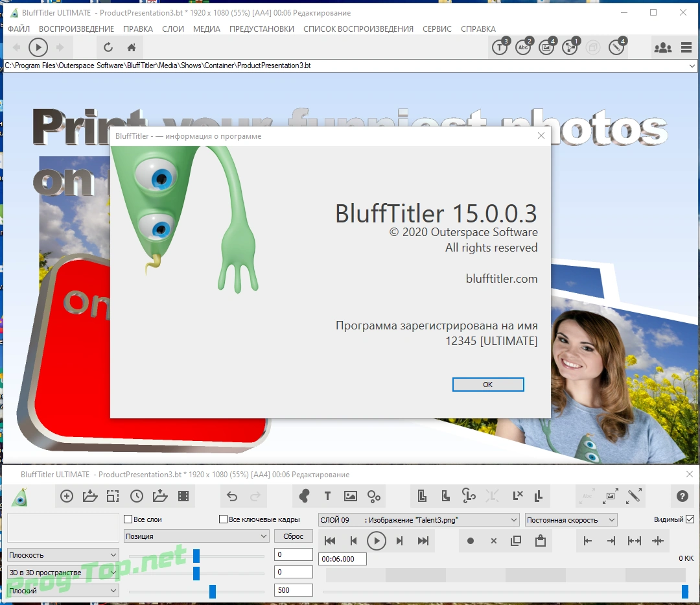Click the delete layer Lx icon
Screen dimensions: 700x605
click(517, 495)
